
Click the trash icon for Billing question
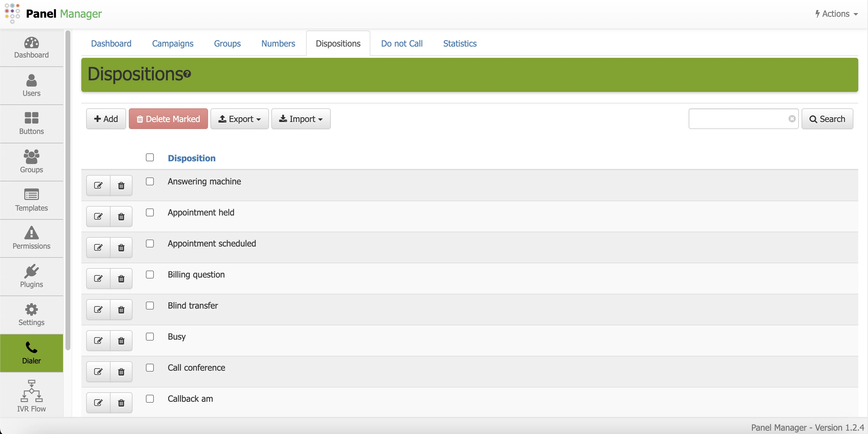click(121, 279)
